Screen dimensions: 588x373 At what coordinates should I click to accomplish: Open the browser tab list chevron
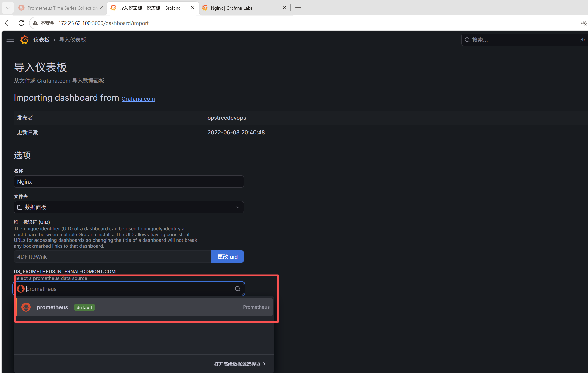click(x=8, y=8)
